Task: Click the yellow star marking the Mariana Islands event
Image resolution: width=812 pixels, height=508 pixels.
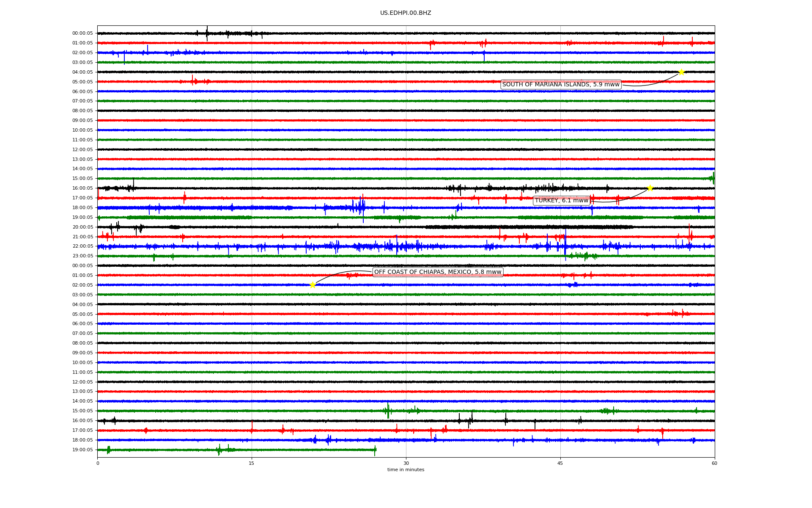Action: (681, 72)
